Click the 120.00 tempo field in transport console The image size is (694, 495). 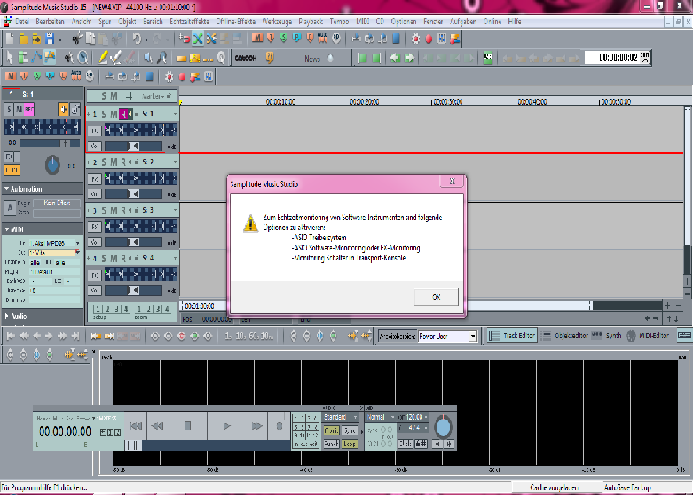point(414,417)
